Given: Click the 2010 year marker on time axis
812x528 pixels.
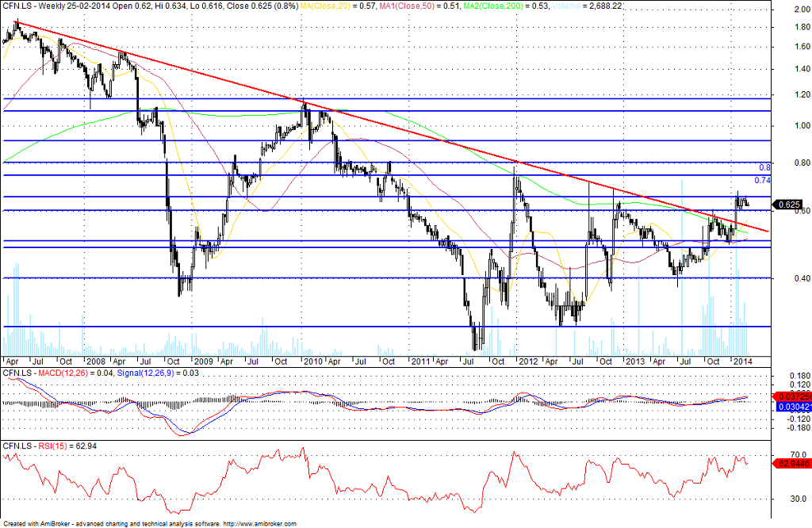Looking at the screenshot, I should (x=313, y=361).
